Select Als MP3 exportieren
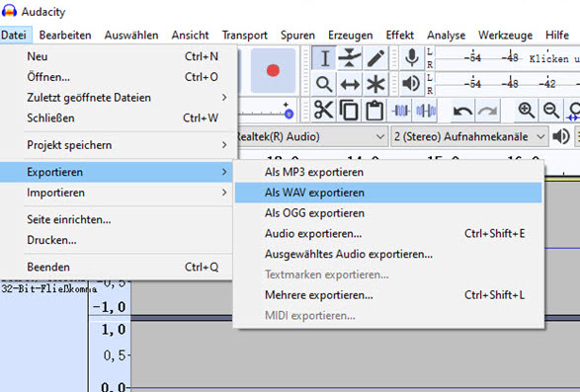580x392 pixels. [388, 172]
